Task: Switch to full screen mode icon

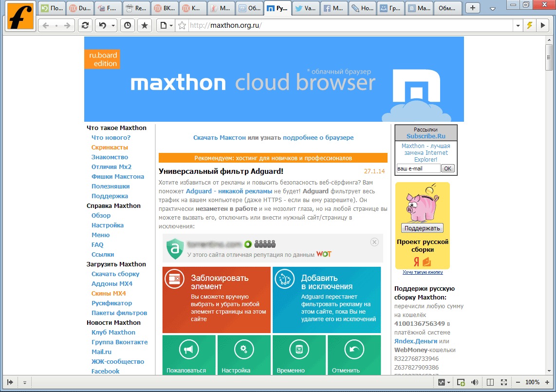Action: (504, 382)
